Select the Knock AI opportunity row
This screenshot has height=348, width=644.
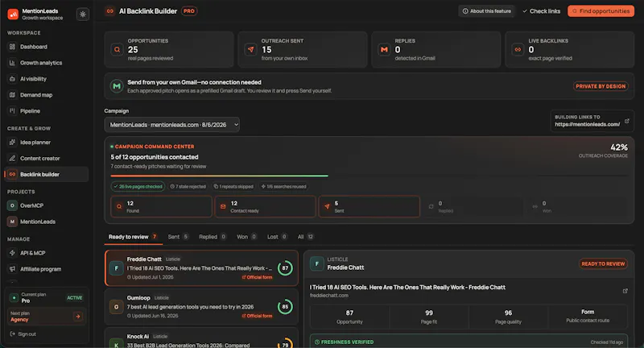(201, 338)
